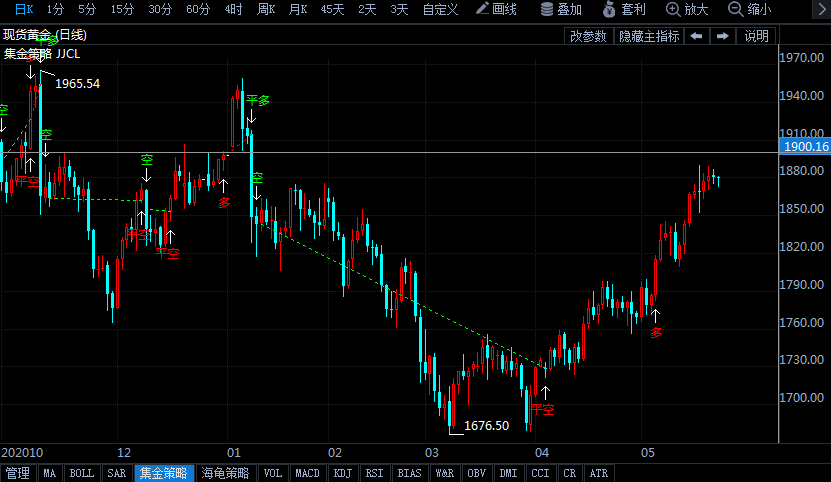The image size is (831, 482).
Task: Select the 月K monthly chart
Action: click(x=298, y=9)
